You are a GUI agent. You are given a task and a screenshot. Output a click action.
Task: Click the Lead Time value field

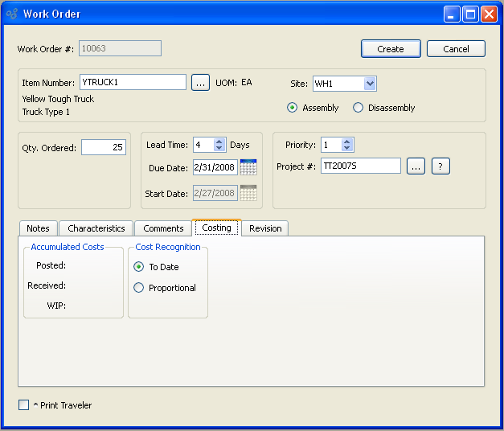pos(203,145)
